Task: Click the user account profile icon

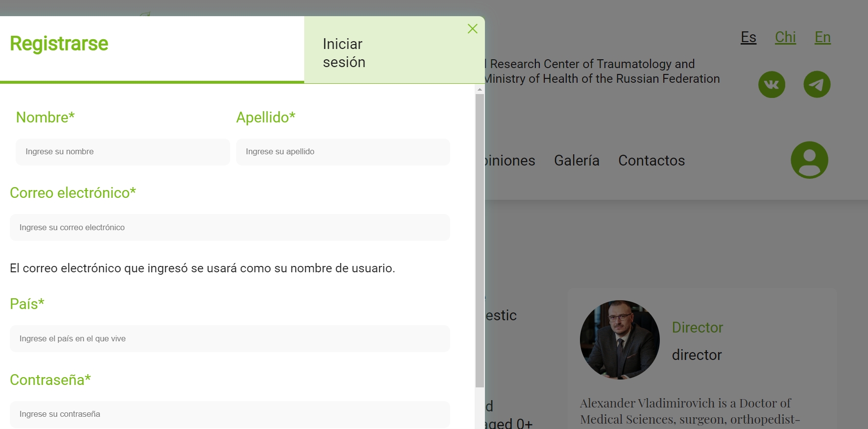Action: pos(809,160)
